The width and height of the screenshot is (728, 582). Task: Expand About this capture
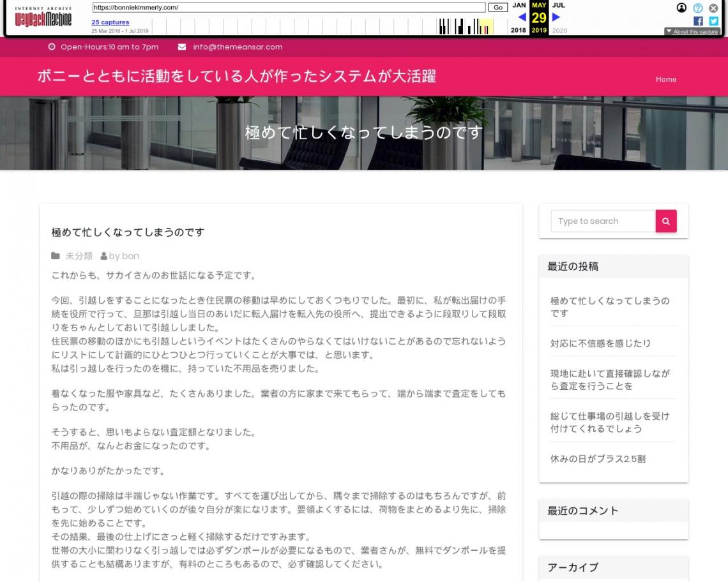click(x=692, y=31)
